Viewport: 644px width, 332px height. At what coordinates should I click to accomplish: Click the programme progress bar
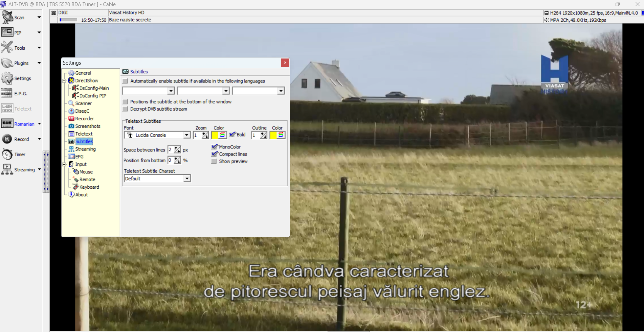68,20
